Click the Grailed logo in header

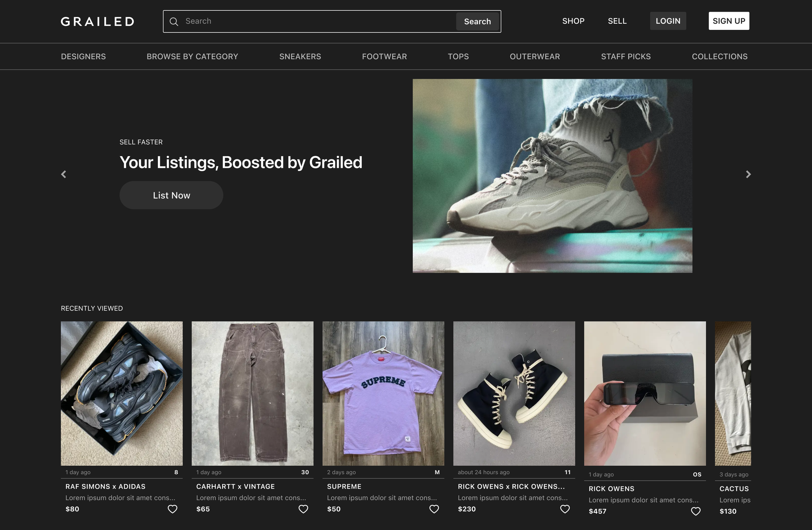coord(97,21)
